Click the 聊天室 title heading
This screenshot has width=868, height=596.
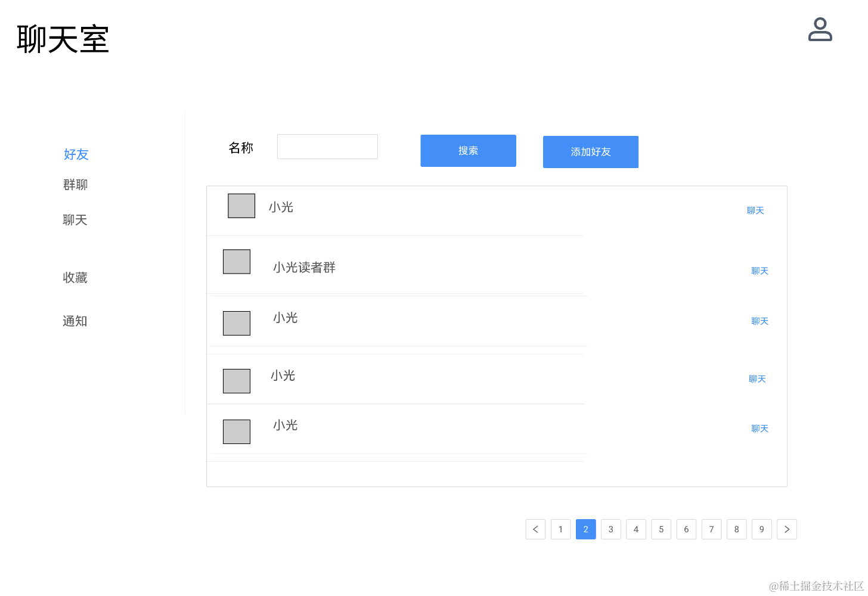[63, 39]
